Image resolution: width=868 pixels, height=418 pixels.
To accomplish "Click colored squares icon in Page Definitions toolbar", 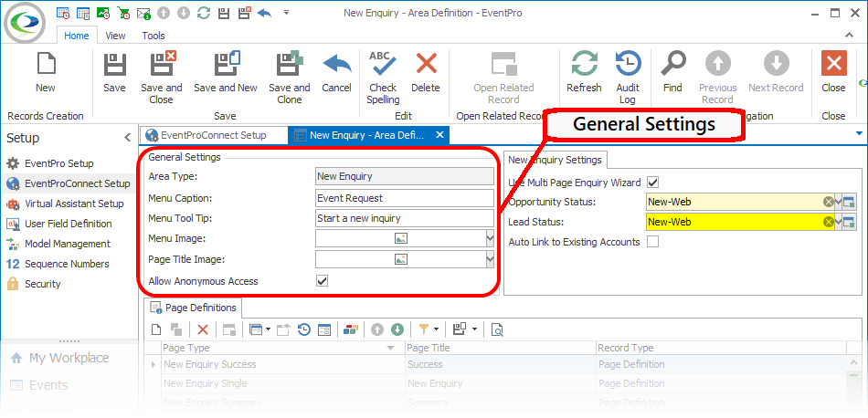I will [x=351, y=329].
